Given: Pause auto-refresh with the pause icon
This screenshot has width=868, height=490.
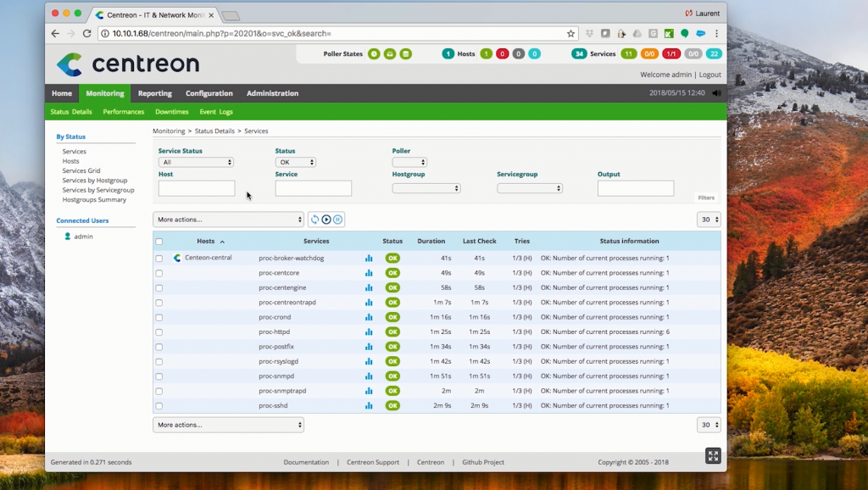Looking at the screenshot, I should pyautogui.click(x=337, y=220).
